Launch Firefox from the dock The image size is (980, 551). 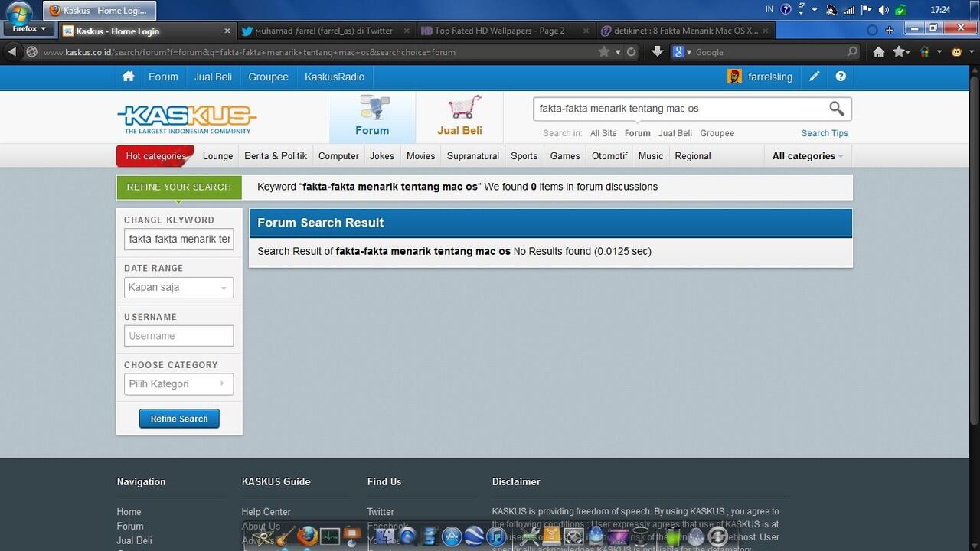coord(307,536)
